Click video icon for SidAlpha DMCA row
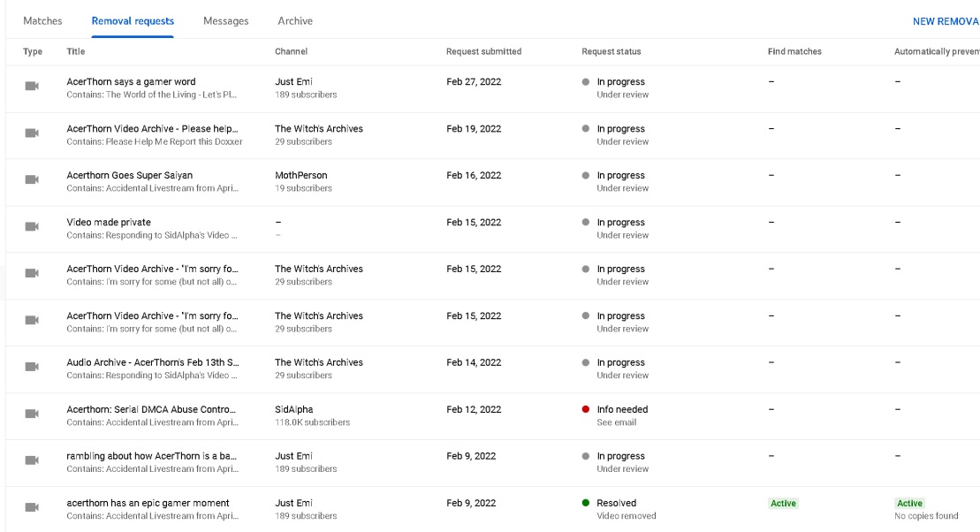Viewport: 980px width, 532px height. [x=32, y=414]
